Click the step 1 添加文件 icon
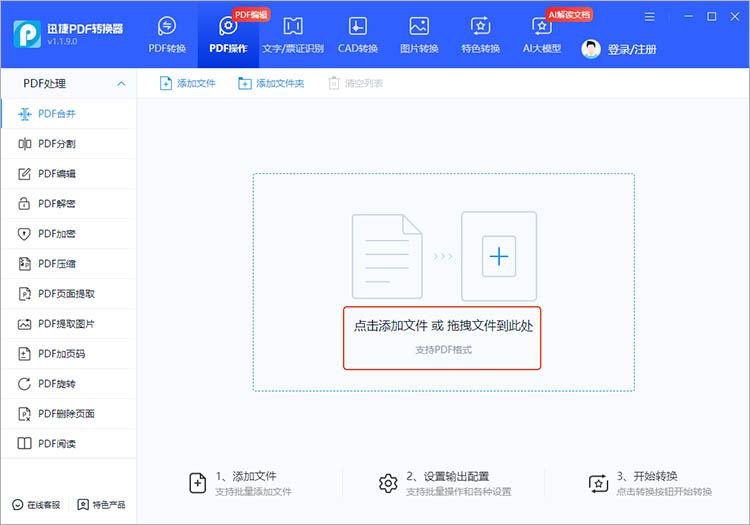The image size is (750, 525). tap(198, 483)
